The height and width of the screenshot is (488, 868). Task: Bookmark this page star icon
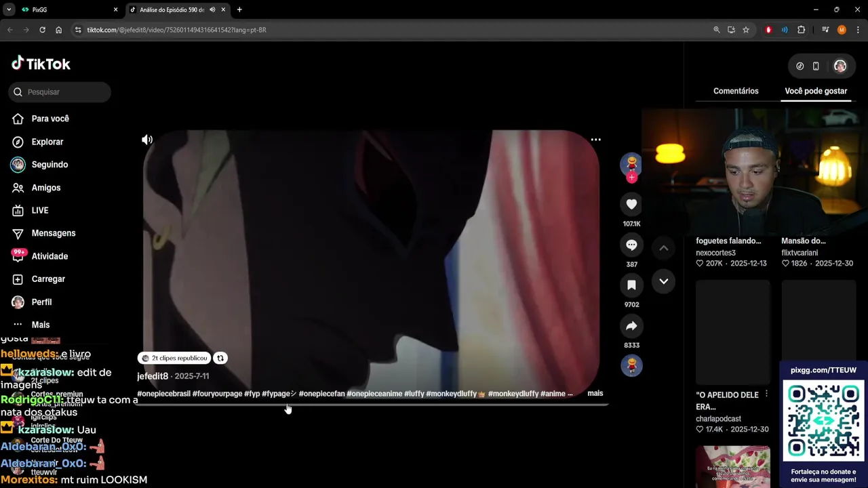coord(746,30)
